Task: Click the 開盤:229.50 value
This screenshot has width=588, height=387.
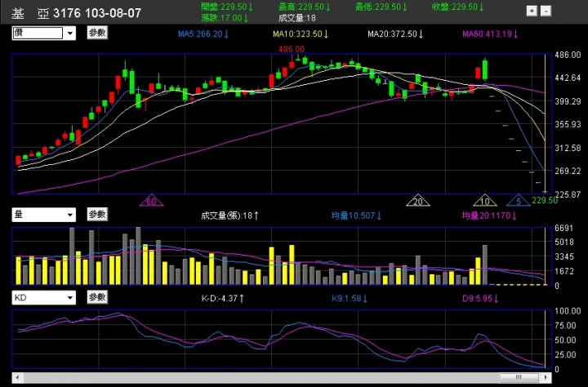Action: click(x=227, y=7)
